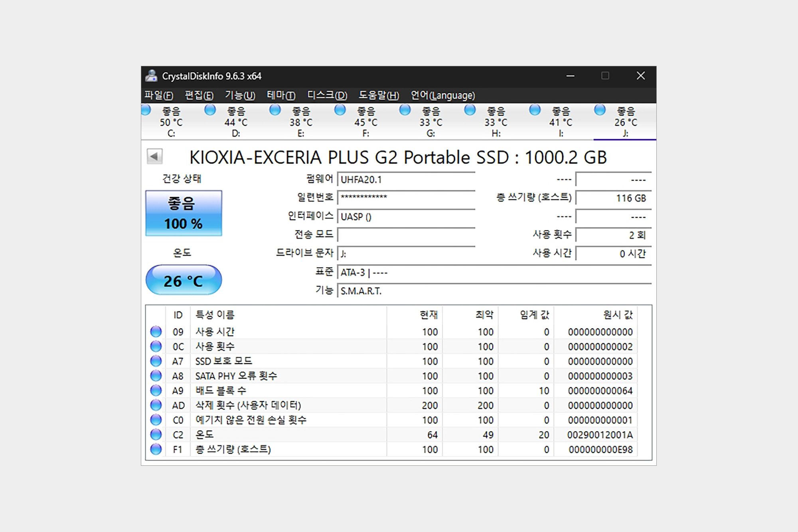Viewport: 798px width, 532px height.
Task: Open the 파일(F) menu
Action: click(158, 95)
